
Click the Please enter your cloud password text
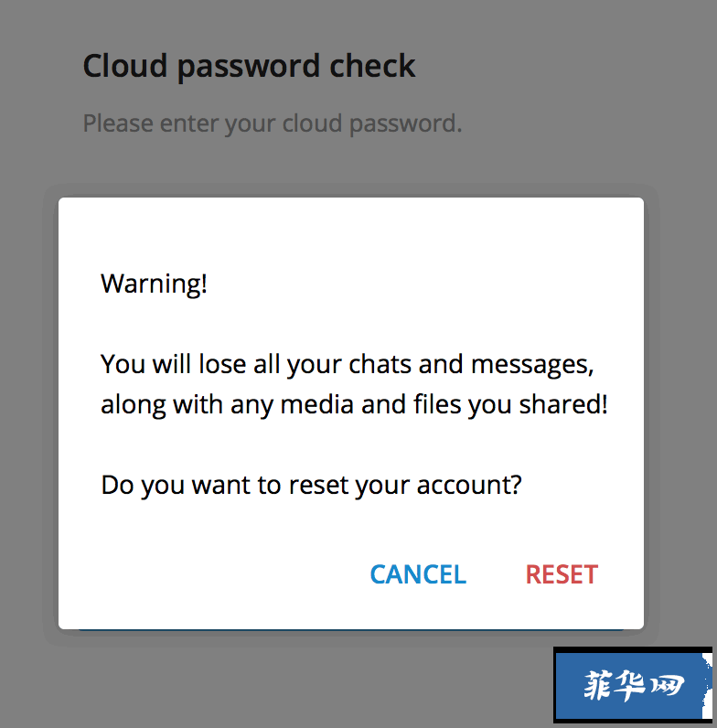pos(273,123)
